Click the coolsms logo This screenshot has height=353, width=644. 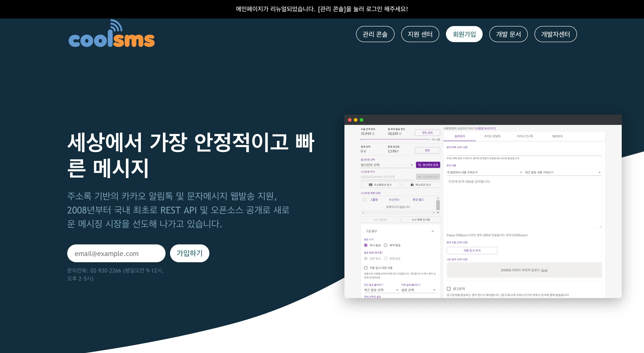pyautogui.click(x=112, y=33)
